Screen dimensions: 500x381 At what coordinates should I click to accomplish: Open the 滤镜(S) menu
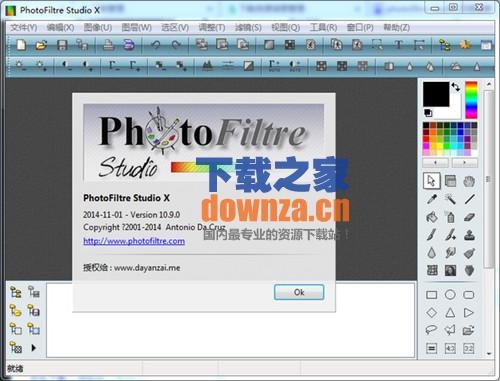(x=248, y=28)
